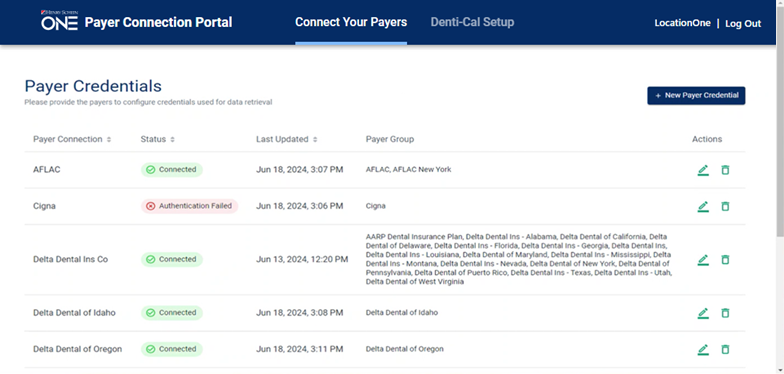The height and width of the screenshot is (374, 784).
Task: Edit the Cigna credential with pencil icon
Action: point(703,206)
